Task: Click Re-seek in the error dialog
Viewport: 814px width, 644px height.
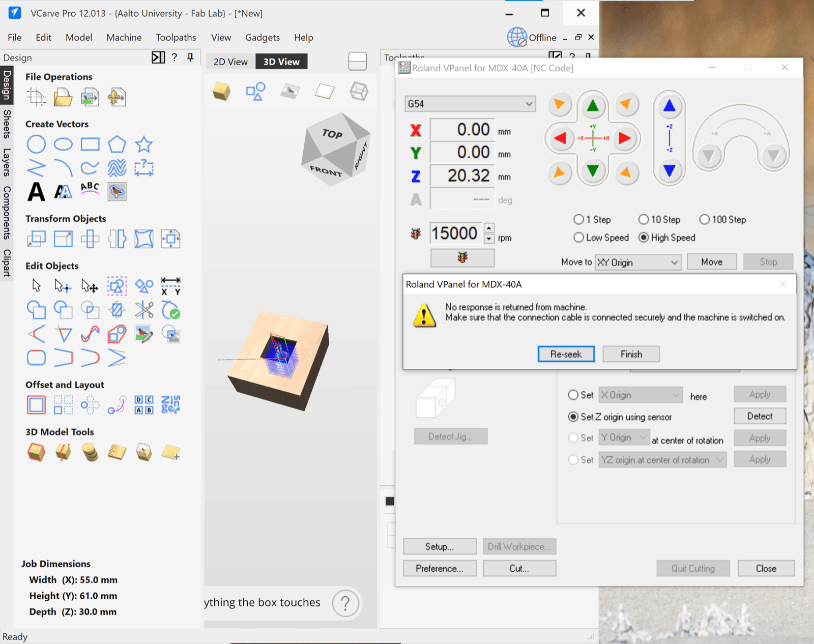Action: [566, 354]
